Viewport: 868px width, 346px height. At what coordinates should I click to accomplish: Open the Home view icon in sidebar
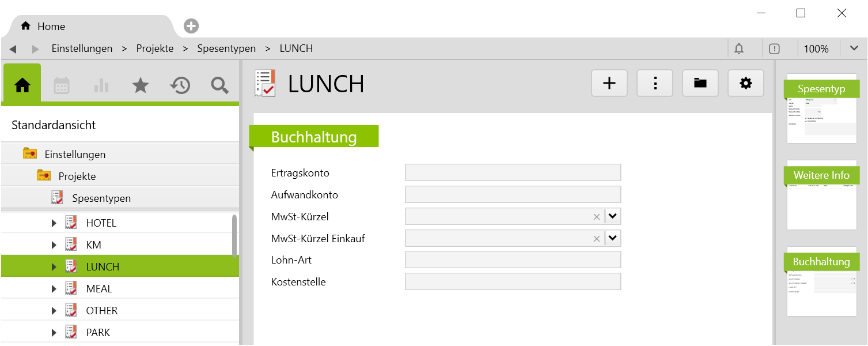[x=22, y=85]
